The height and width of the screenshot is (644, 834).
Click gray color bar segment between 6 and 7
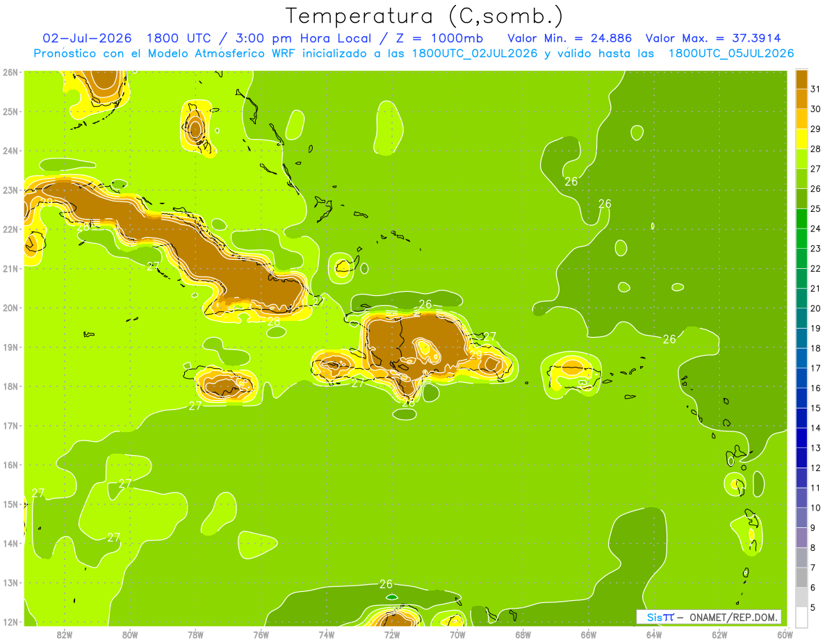click(x=801, y=577)
